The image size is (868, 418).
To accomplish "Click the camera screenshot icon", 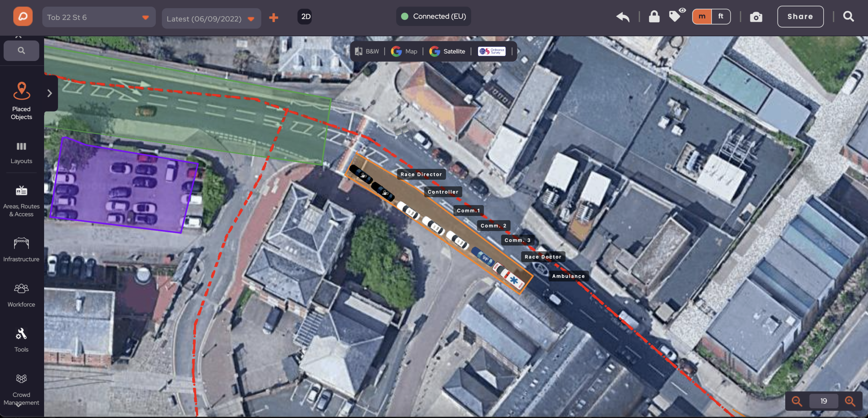I will click(x=756, y=17).
